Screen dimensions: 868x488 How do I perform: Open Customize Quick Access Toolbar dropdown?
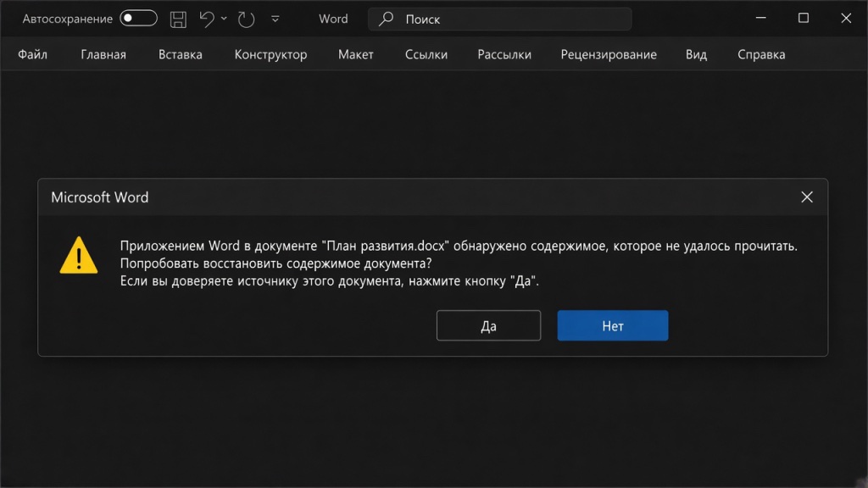275,19
